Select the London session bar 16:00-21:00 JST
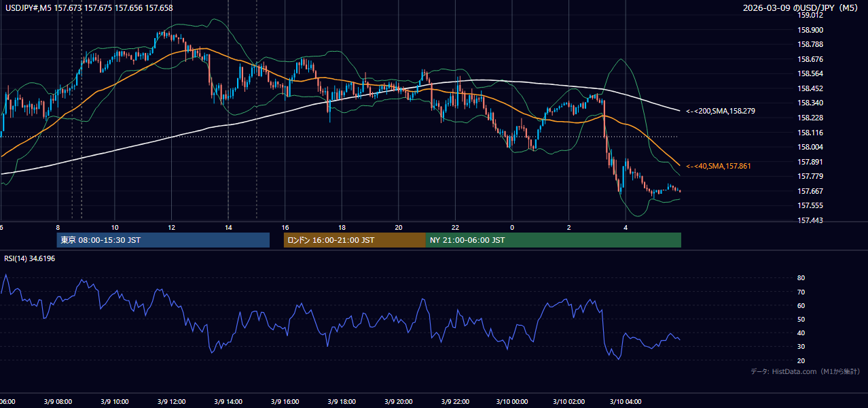This screenshot has height=408, width=868. point(355,240)
